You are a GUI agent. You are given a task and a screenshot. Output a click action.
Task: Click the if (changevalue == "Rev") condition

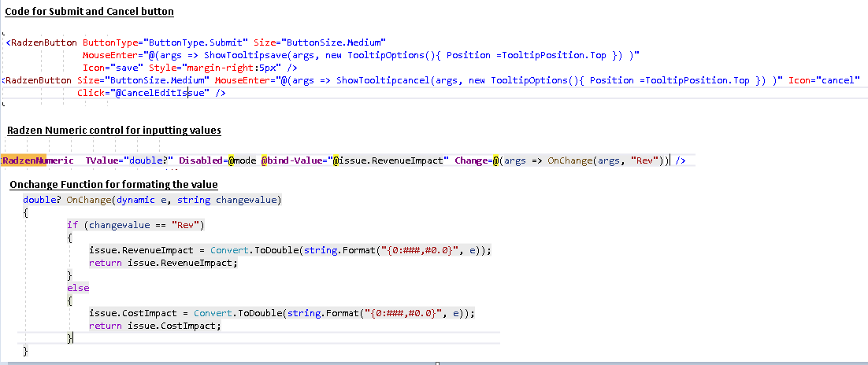coord(136,225)
